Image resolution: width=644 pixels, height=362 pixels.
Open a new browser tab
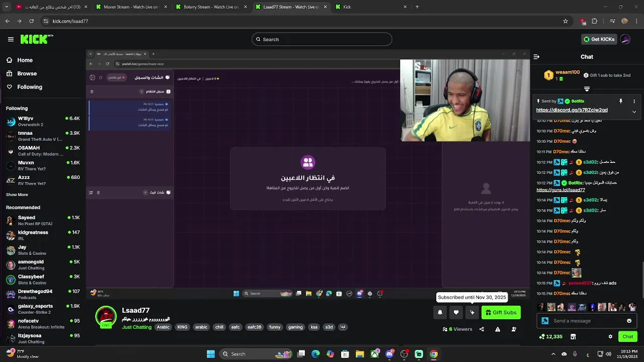point(417,7)
